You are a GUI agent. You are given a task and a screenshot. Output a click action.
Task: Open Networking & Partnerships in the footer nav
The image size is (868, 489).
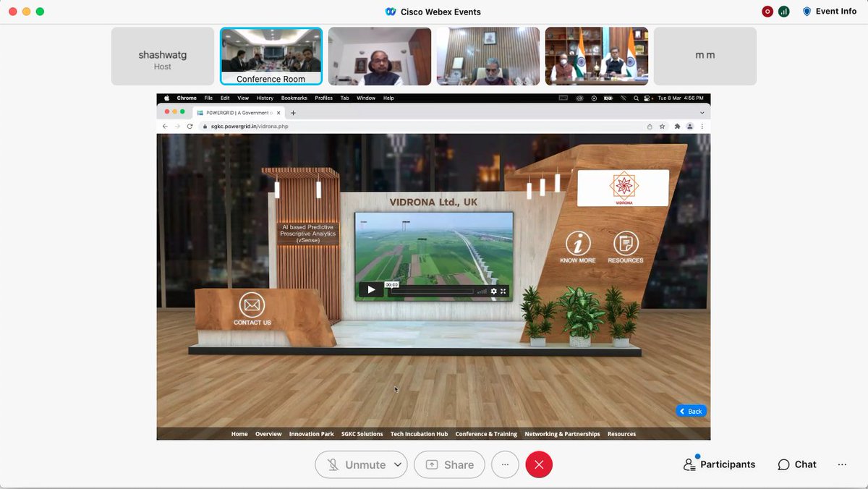tap(562, 434)
